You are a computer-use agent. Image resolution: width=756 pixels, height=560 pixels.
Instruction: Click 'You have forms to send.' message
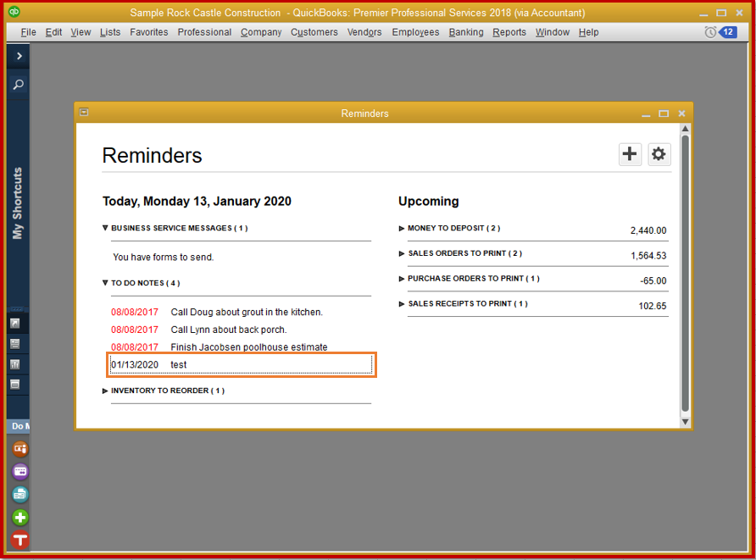(163, 258)
